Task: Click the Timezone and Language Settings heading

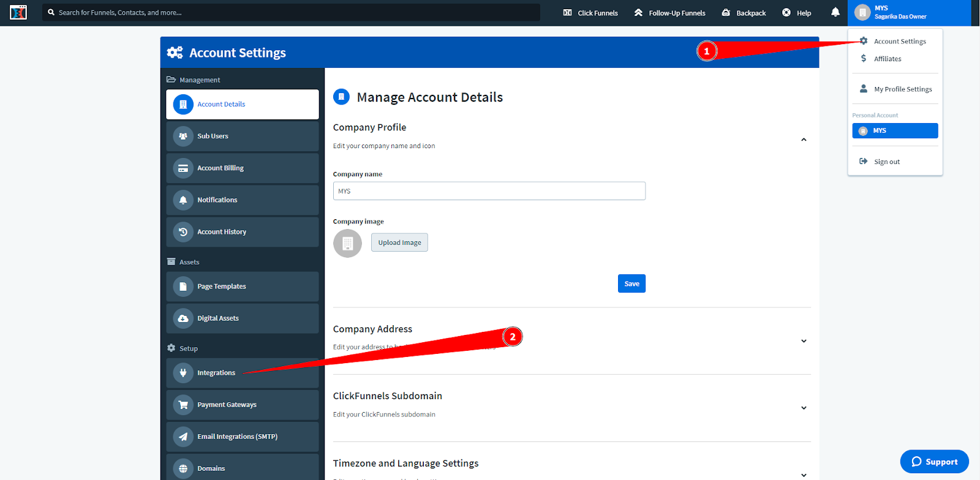Action: coord(406,463)
